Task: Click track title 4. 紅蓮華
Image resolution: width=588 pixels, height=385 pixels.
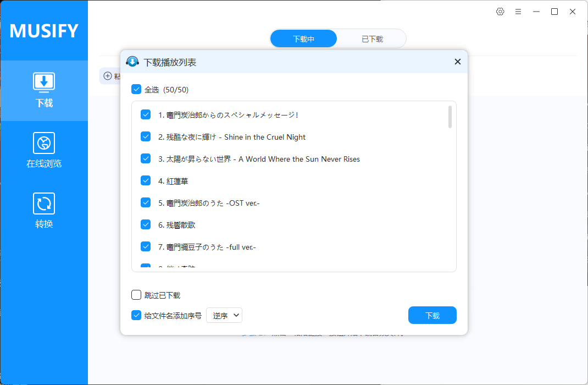Action: tap(173, 182)
